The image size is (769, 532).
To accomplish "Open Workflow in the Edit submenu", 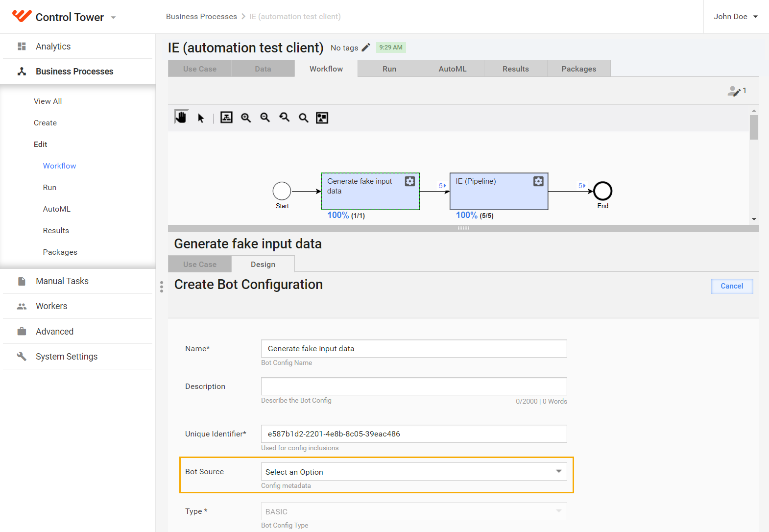I will point(59,166).
